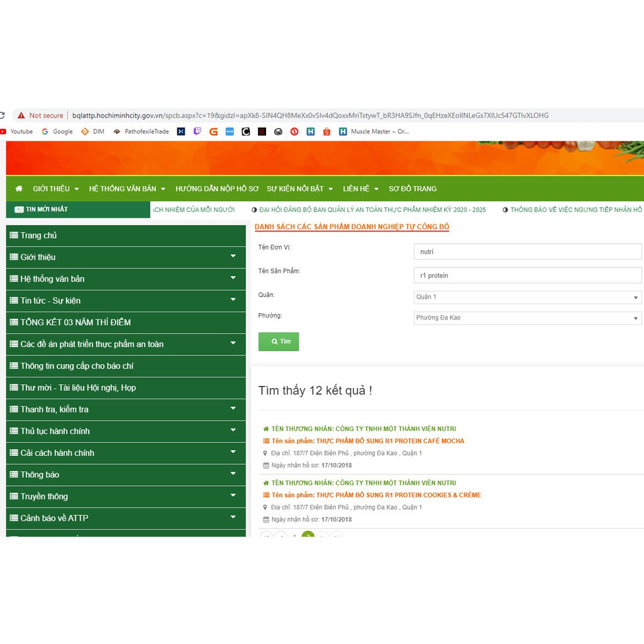
Task: Open the Phường dropdown
Action: coord(527,318)
